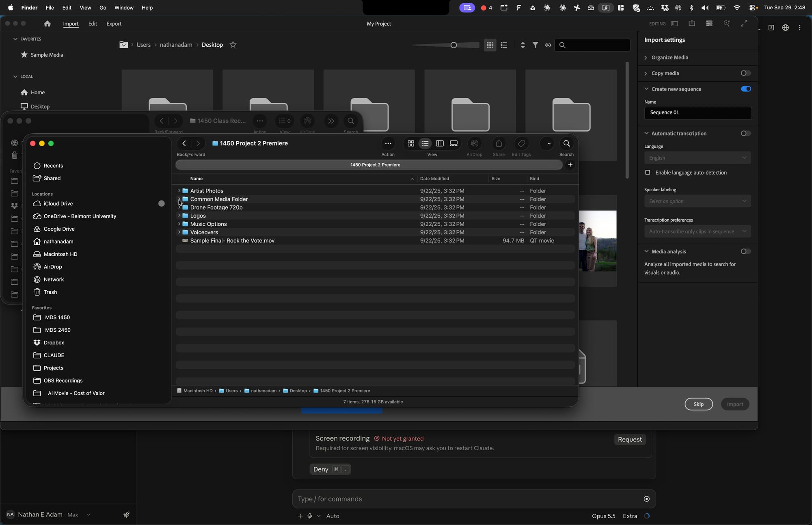
Task: Turn on Media analysis switch
Action: 745,252
